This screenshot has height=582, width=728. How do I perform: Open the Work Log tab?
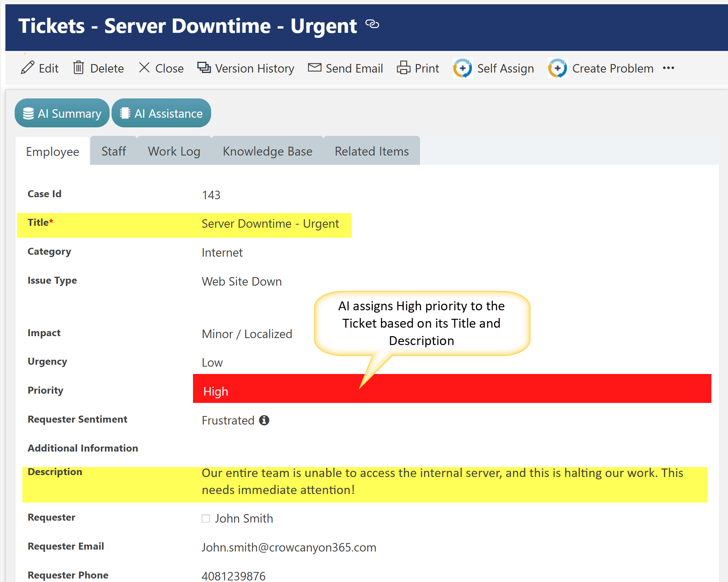tap(174, 151)
